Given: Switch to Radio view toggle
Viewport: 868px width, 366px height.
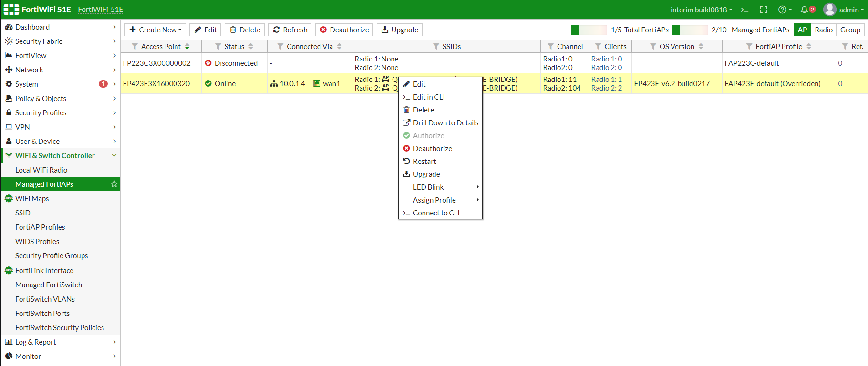Looking at the screenshot, I should [x=824, y=30].
